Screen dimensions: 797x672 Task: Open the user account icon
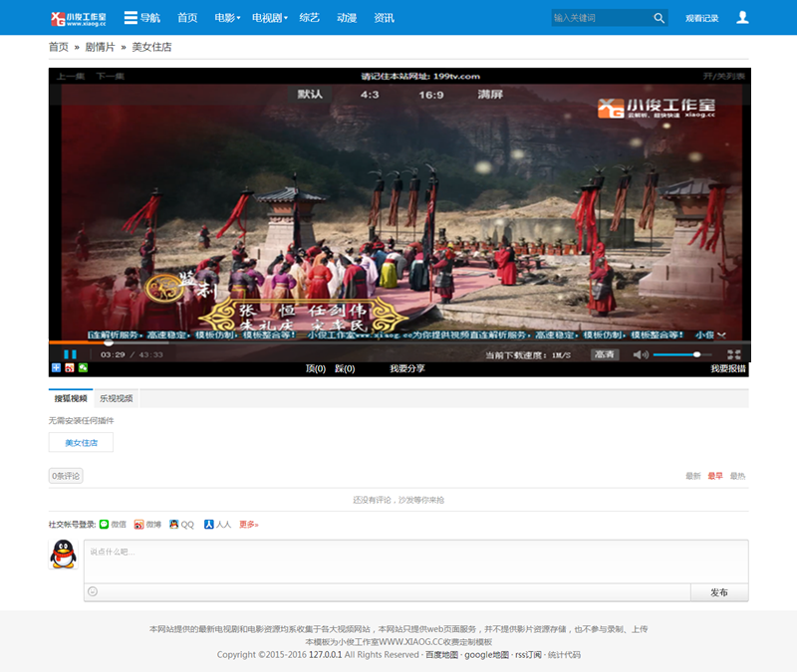pyautogui.click(x=742, y=17)
